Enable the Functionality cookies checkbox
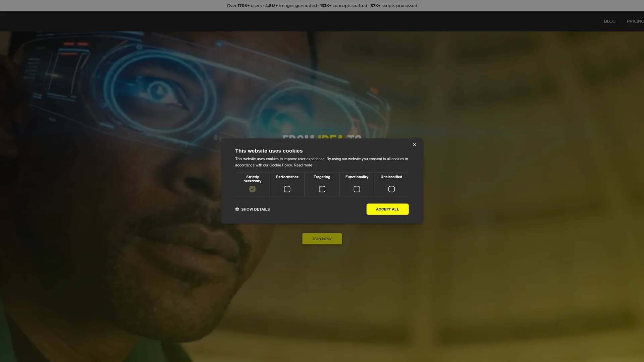The height and width of the screenshot is (362, 644). [x=357, y=189]
